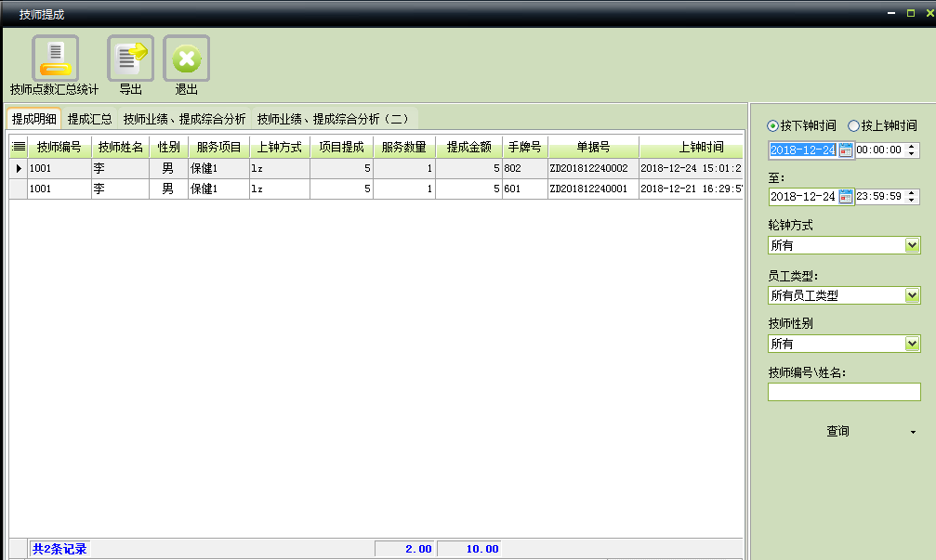The width and height of the screenshot is (936, 560).
Task: Click end date field under 至
Action: point(803,196)
